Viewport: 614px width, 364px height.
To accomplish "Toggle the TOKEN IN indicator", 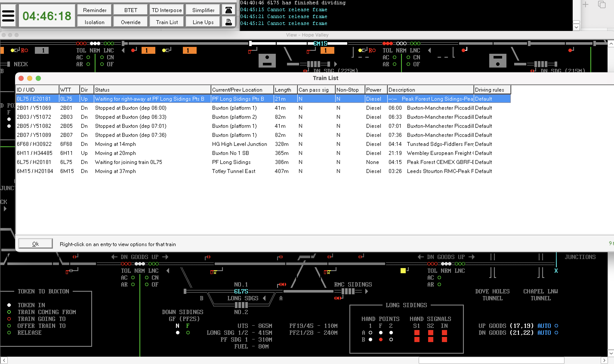I will click(x=9, y=305).
